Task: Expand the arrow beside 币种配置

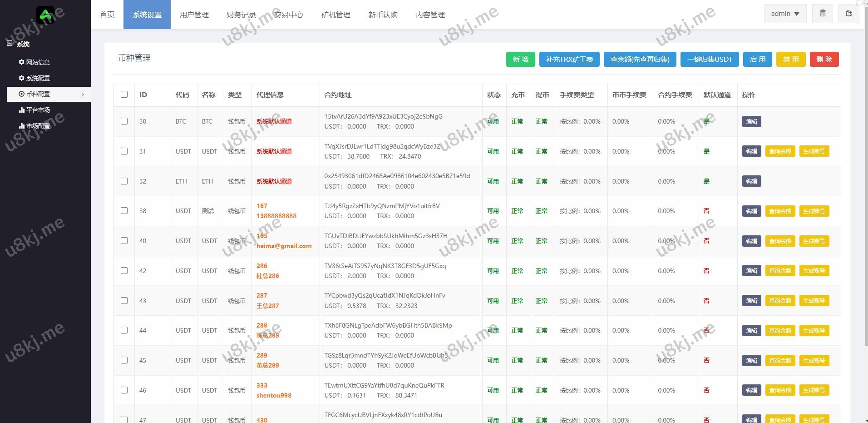Action: pos(83,95)
